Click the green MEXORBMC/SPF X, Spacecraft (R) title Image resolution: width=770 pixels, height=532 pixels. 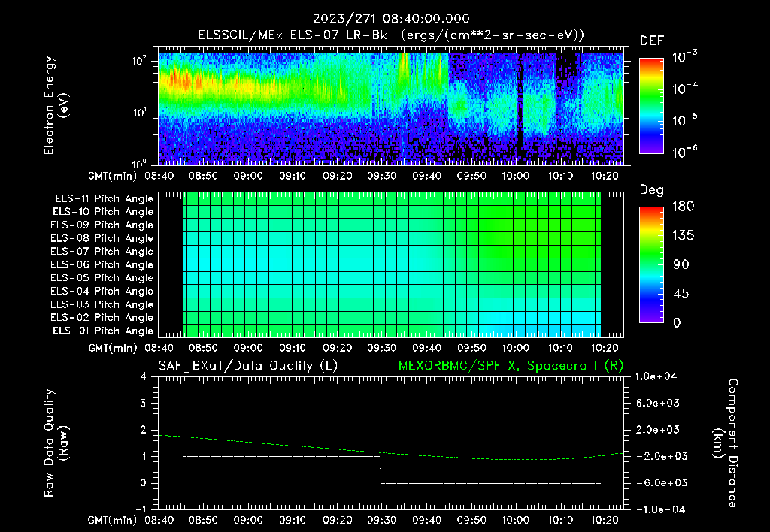pos(511,366)
